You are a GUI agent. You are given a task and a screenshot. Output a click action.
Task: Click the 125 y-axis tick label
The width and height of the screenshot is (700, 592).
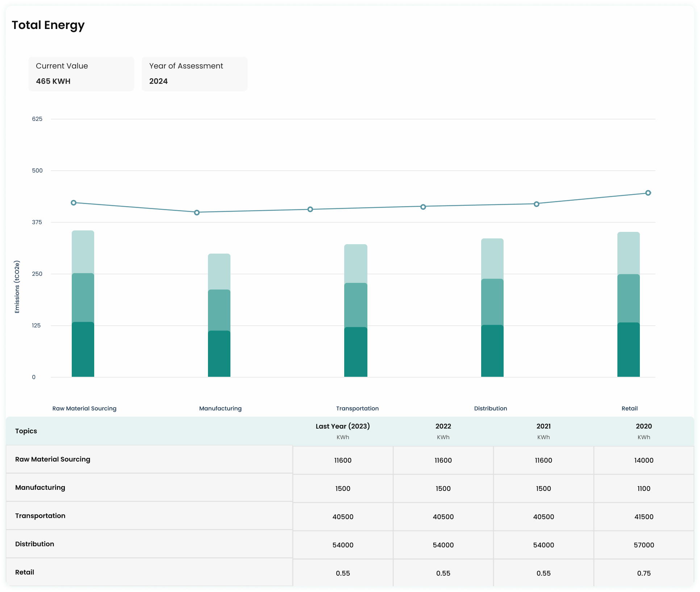[x=36, y=325]
